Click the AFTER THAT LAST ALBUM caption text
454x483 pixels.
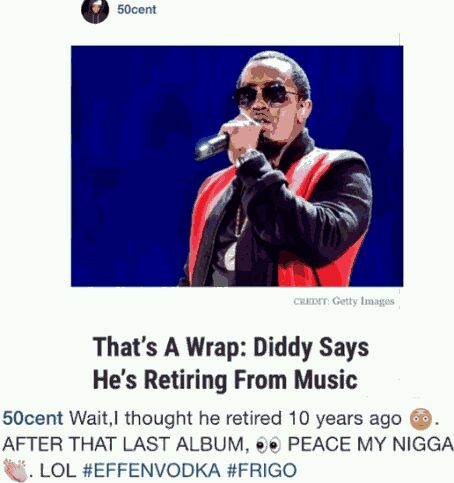pos(126,444)
